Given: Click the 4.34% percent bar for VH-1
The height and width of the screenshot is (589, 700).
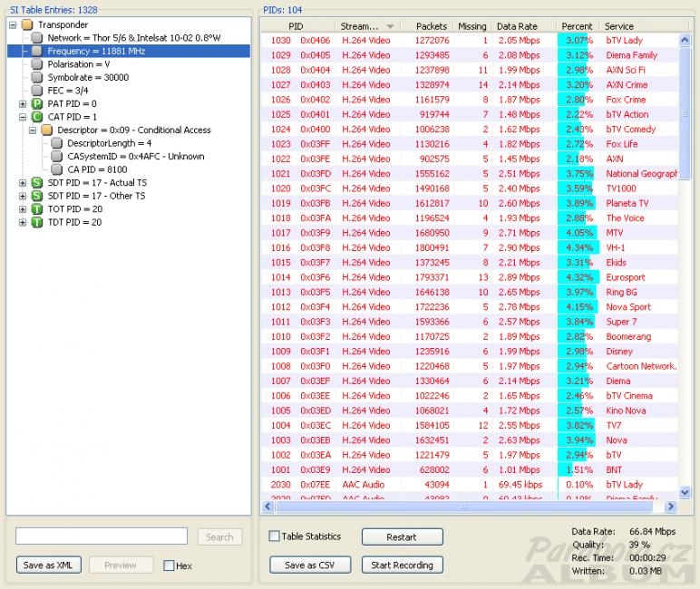Looking at the screenshot, I should 578,247.
